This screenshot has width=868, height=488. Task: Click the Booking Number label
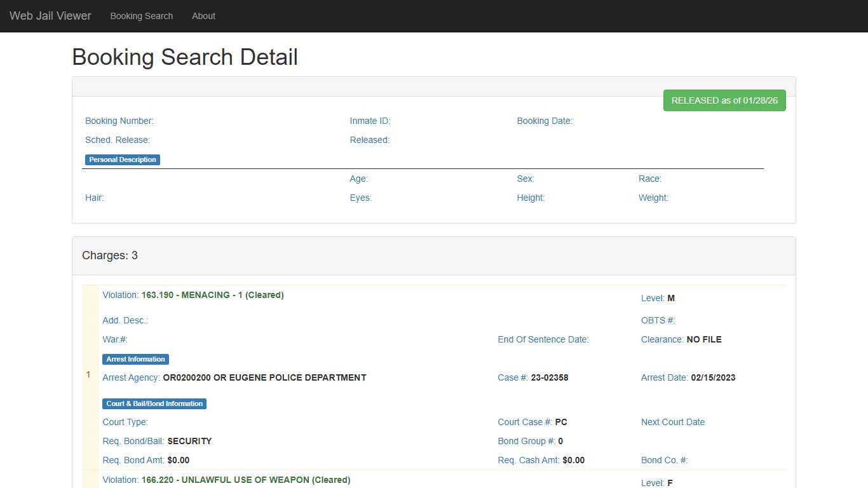(119, 121)
